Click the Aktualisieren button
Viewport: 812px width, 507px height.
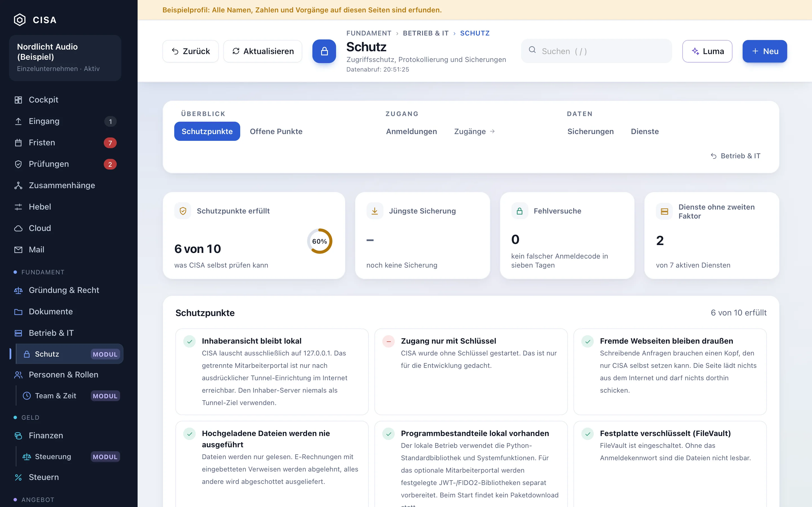pyautogui.click(x=263, y=51)
